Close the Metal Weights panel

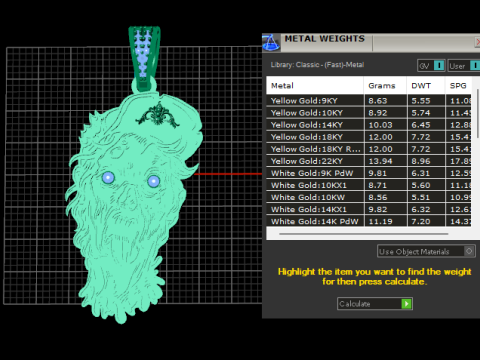pos(477,42)
